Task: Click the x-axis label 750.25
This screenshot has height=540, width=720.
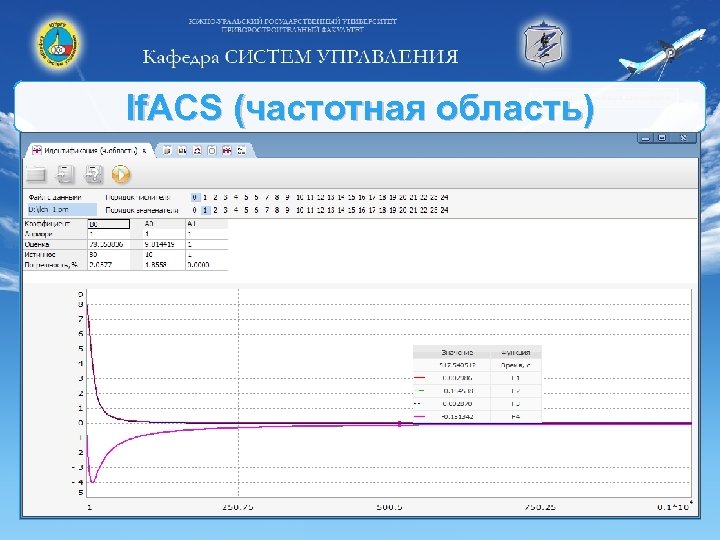Action: (x=540, y=507)
